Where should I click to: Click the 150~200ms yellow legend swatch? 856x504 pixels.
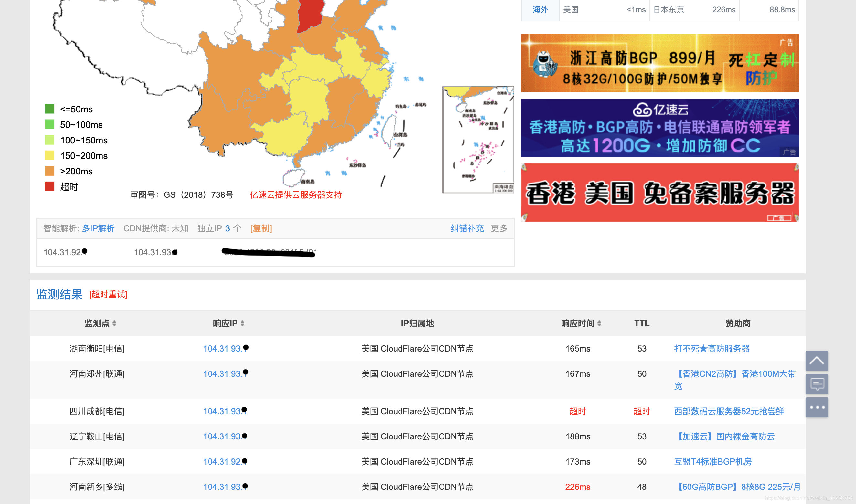coord(49,155)
